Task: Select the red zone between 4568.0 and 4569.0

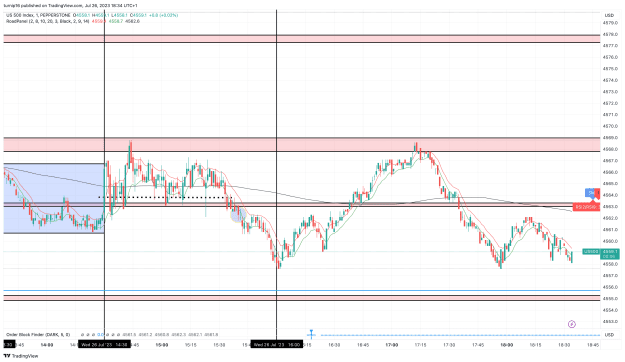Action: coord(302,144)
